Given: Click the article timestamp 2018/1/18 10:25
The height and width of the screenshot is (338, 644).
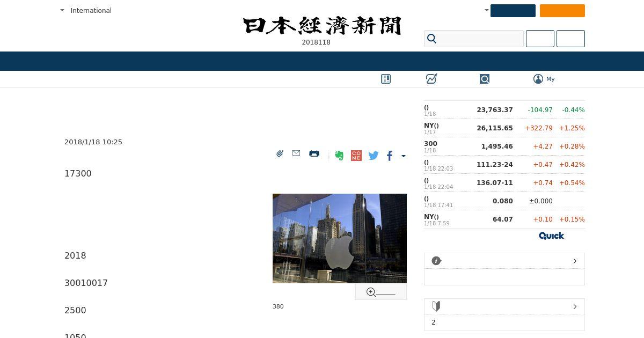Looking at the screenshot, I should pyautogui.click(x=93, y=142).
